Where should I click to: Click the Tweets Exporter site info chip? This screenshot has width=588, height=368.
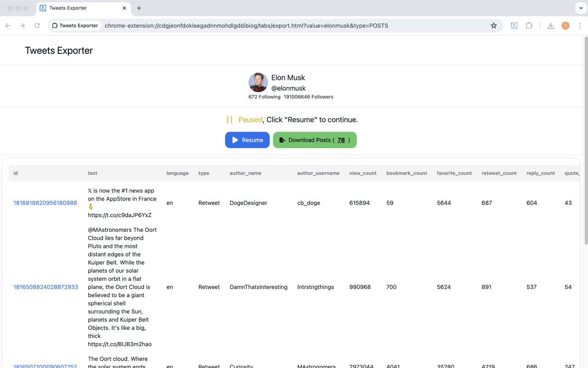(75, 26)
